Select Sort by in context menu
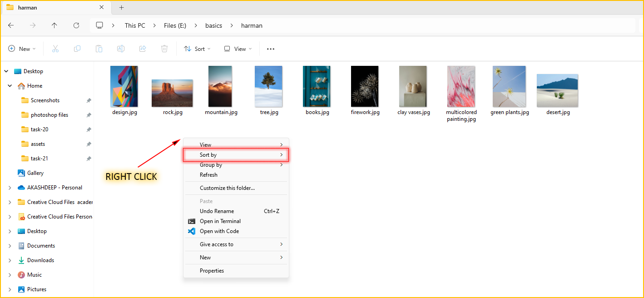The width and height of the screenshot is (644, 298). pyautogui.click(x=236, y=155)
